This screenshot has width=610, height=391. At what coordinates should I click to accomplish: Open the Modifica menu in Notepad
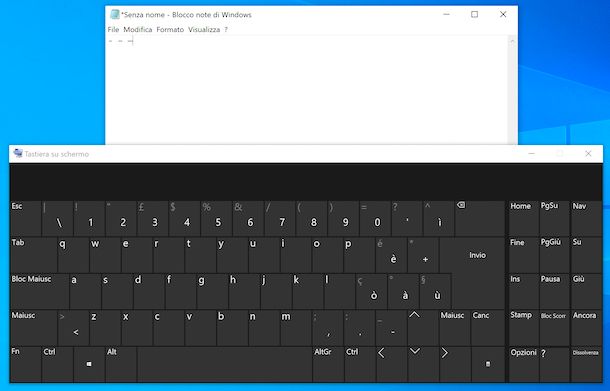[x=138, y=30]
